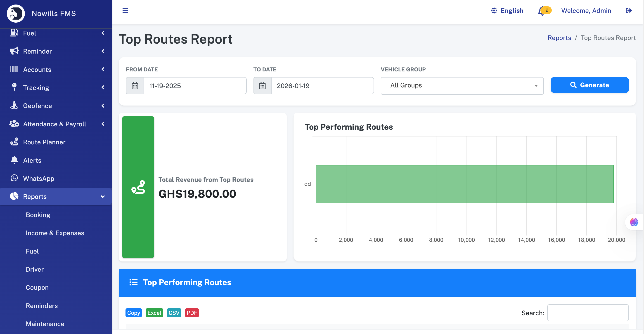644x334 pixels.
Task: Click the Generate button
Action: tap(589, 85)
